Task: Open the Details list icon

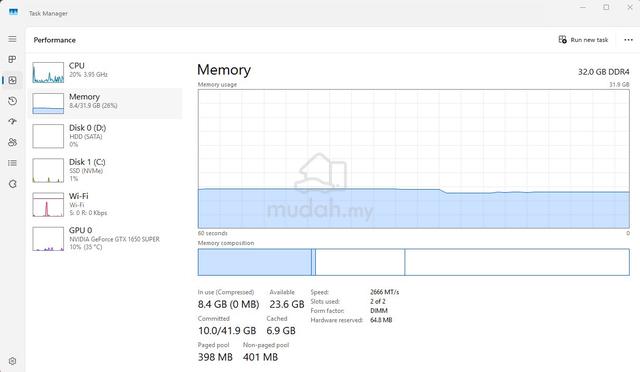Action: click(12, 163)
